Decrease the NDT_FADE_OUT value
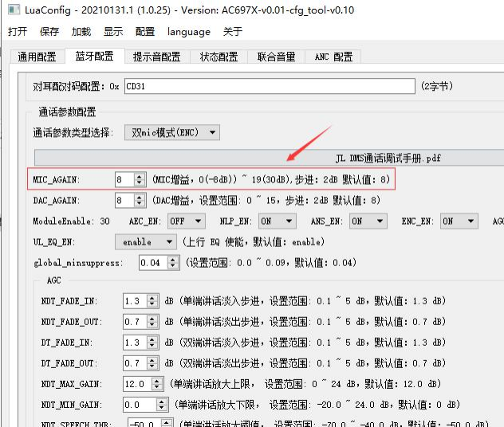Viewport: 504px width, 427px height. click(152, 325)
